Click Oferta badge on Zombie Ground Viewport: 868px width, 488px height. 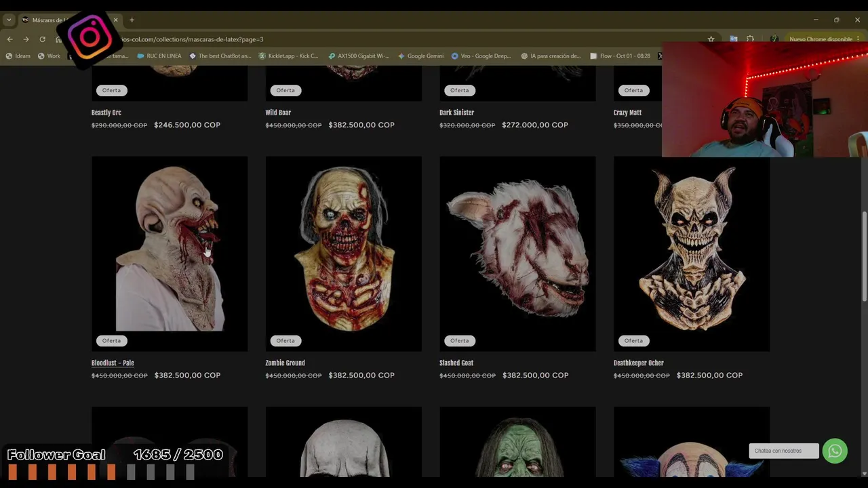tap(285, 341)
